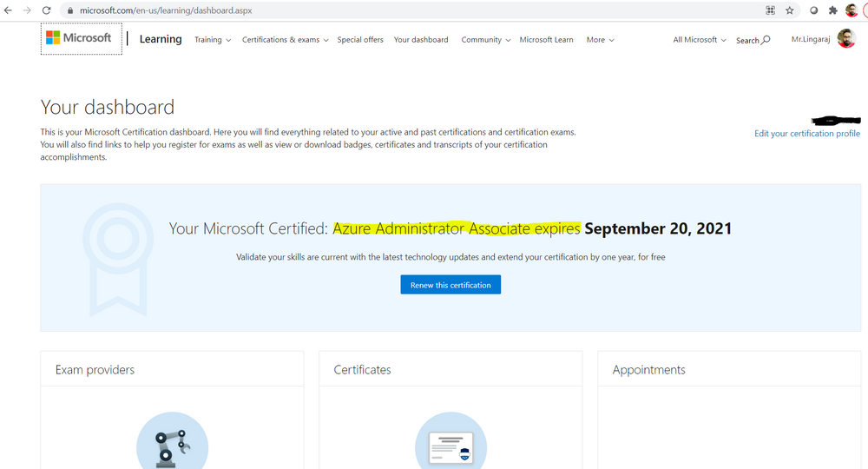Expand the All Microsoft dropdown
The height and width of the screenshot is (469, 868).
[x=699, y=40]
